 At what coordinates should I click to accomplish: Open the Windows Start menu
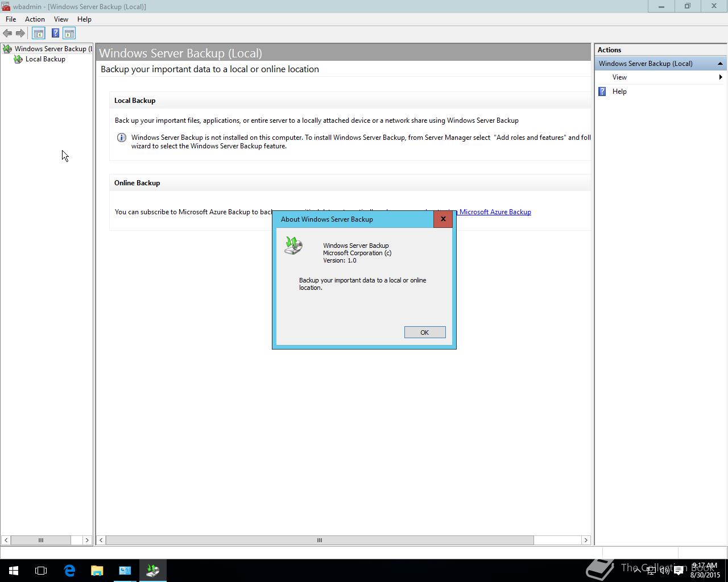click(x=14, y=571)
